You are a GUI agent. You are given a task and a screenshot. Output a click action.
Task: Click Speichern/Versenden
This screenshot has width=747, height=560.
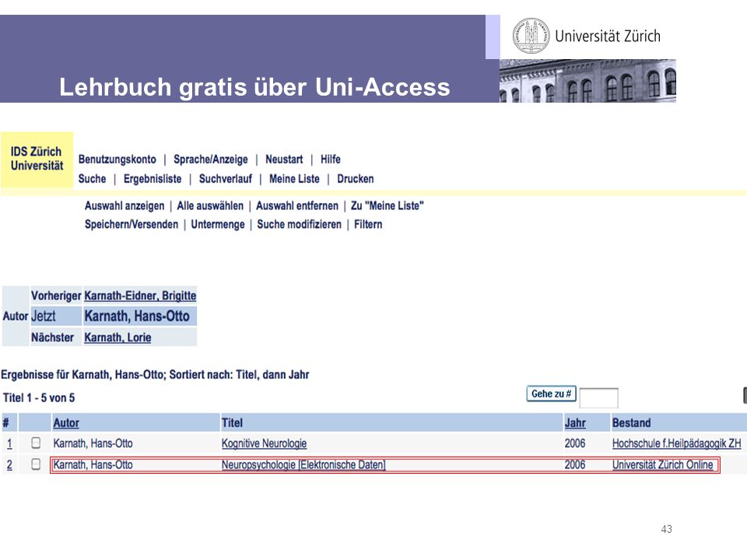pos(132,224)
